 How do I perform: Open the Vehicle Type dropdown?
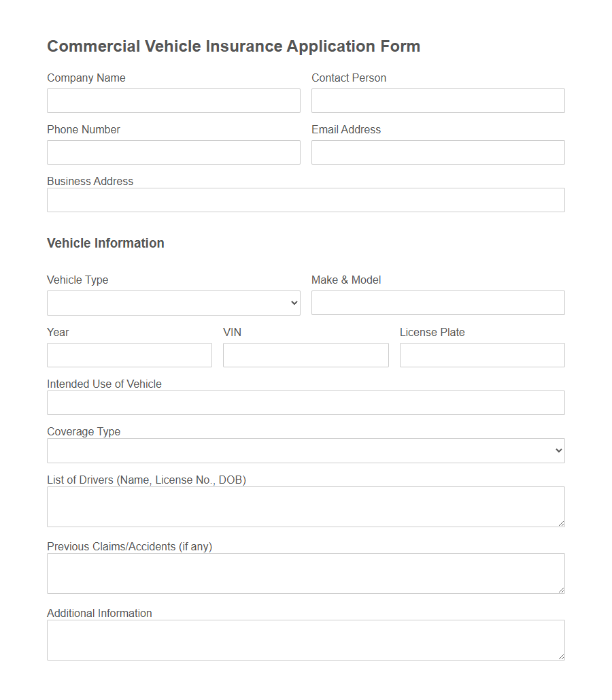173,303
